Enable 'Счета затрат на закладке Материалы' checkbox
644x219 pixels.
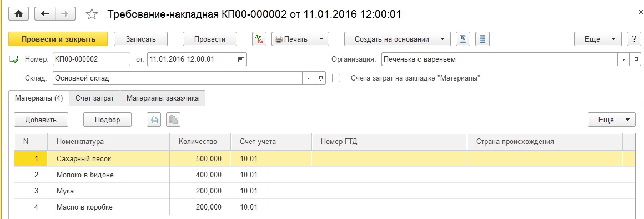pyautogui.click(x=336, y=78)
